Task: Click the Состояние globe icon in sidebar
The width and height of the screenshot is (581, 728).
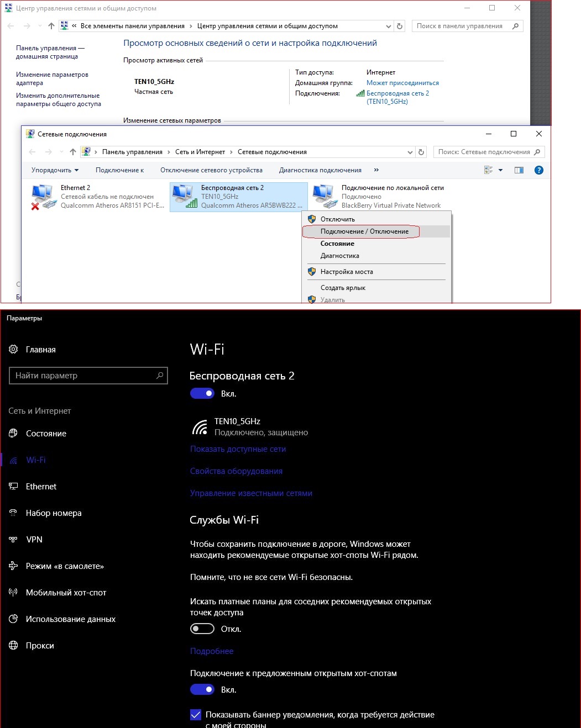Action: [x=13, y=433]
